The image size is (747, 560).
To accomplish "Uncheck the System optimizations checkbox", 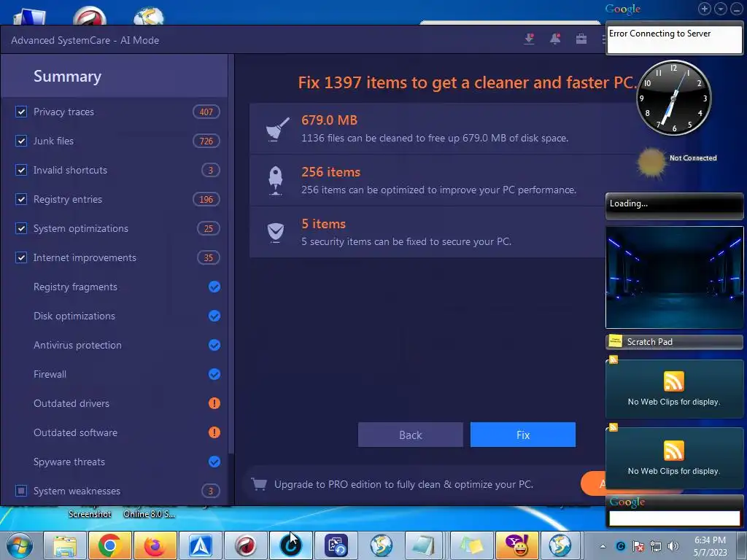I will (x=21, y=228).
